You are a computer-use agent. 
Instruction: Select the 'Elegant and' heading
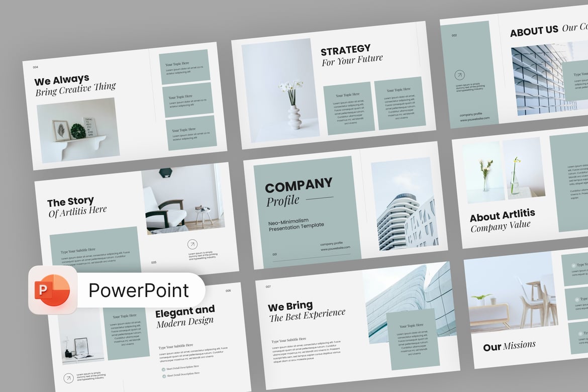[x=185, y=312]
